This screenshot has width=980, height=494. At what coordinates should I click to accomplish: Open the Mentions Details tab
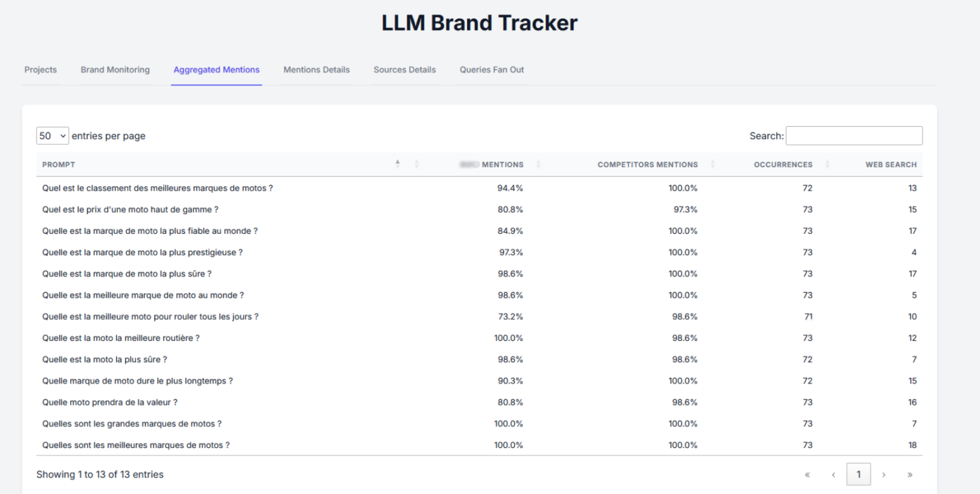click(x=316, y=70)
